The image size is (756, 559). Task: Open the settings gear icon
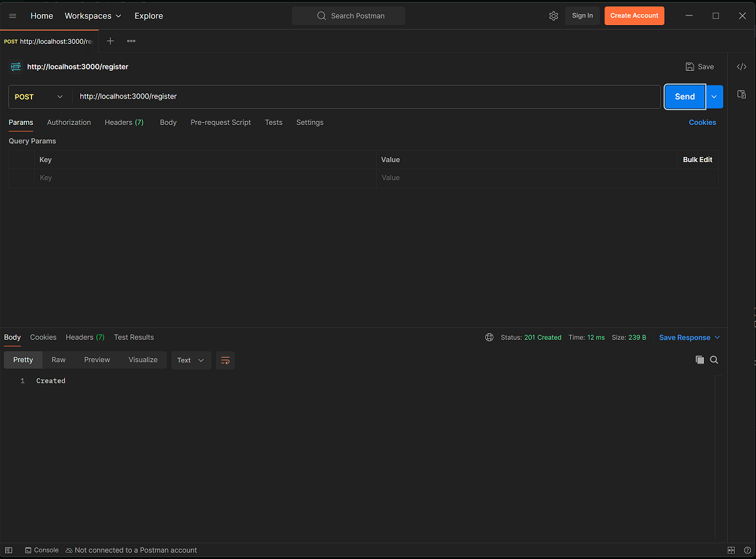click(x=553, y=16)
